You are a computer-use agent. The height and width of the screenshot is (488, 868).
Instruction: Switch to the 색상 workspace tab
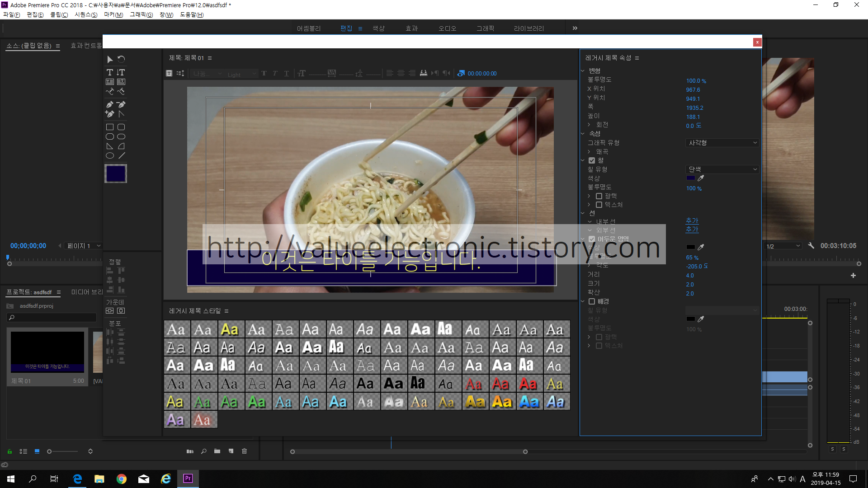378,28
